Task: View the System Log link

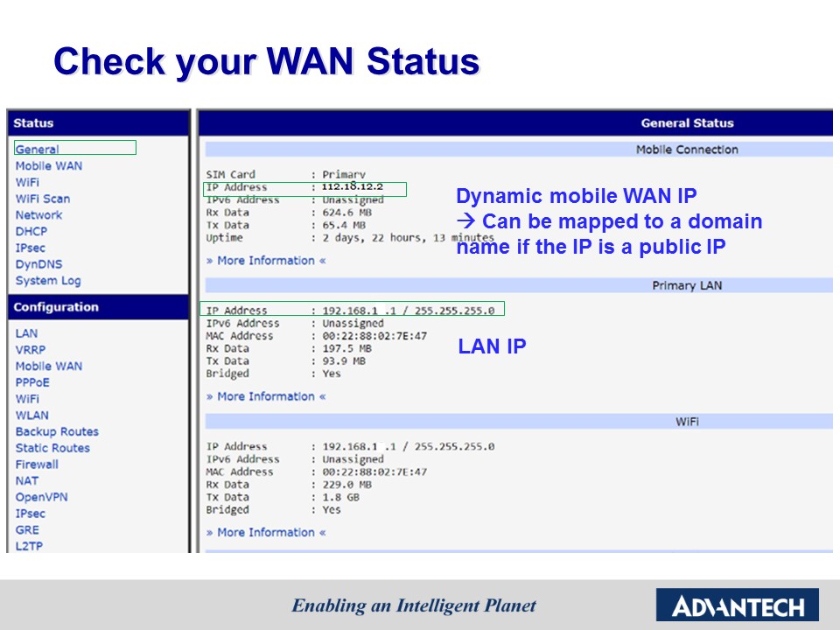Action: (48, 281)
